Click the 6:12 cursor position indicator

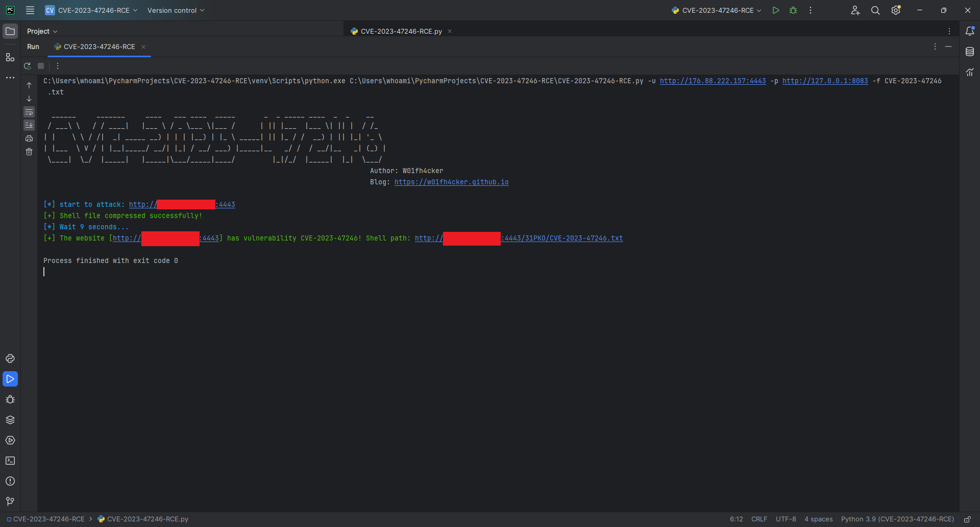click(x=736, y=519)
